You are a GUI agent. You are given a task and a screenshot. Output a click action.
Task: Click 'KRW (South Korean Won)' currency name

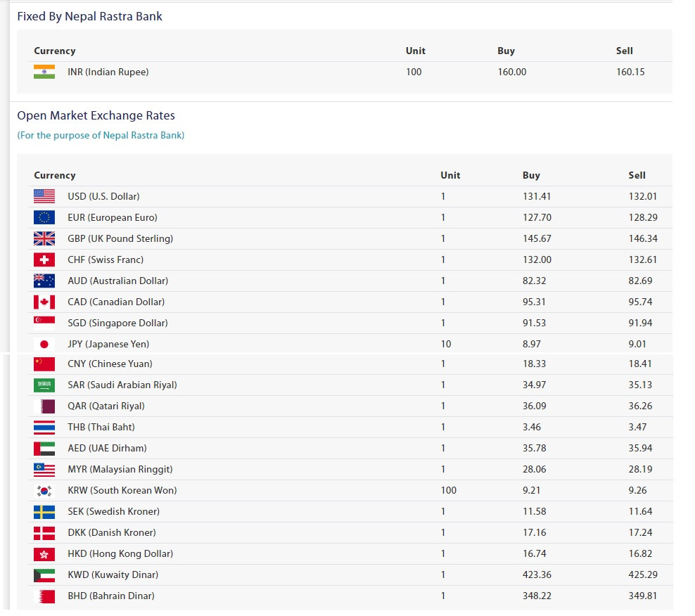click(x=122, y=491)
